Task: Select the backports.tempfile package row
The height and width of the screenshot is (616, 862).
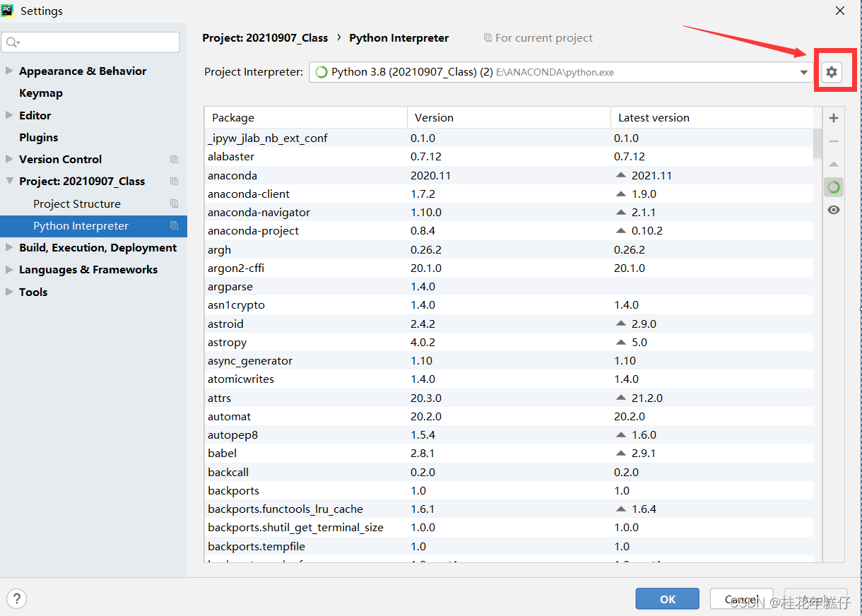Action: pos(509,546)
